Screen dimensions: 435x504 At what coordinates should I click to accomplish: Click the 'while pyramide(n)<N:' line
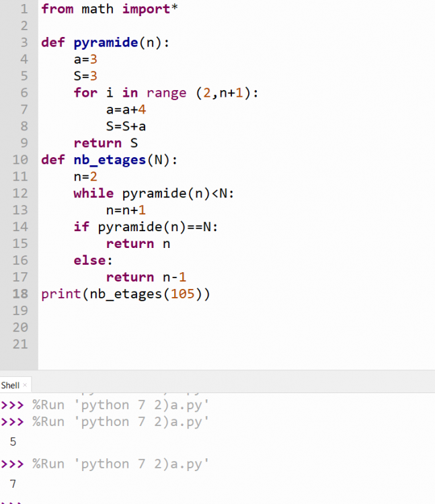tap(157, 194)
